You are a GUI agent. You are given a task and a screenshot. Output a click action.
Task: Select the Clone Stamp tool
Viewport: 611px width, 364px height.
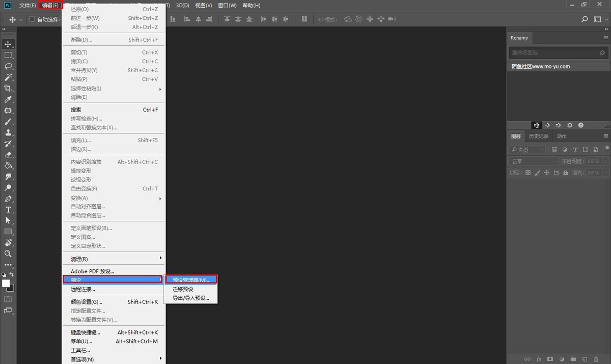pyautogui.click(x=8, y=133)
